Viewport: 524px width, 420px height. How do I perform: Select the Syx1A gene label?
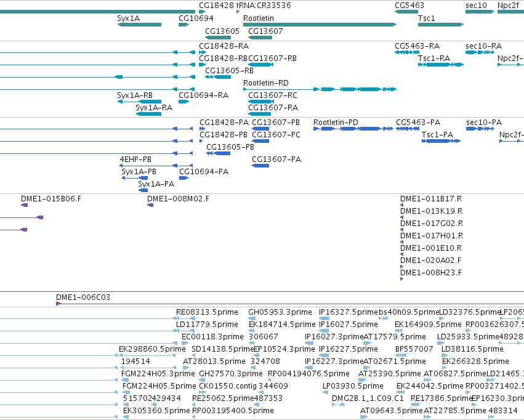pyautogui.click(x=128, y=18)
